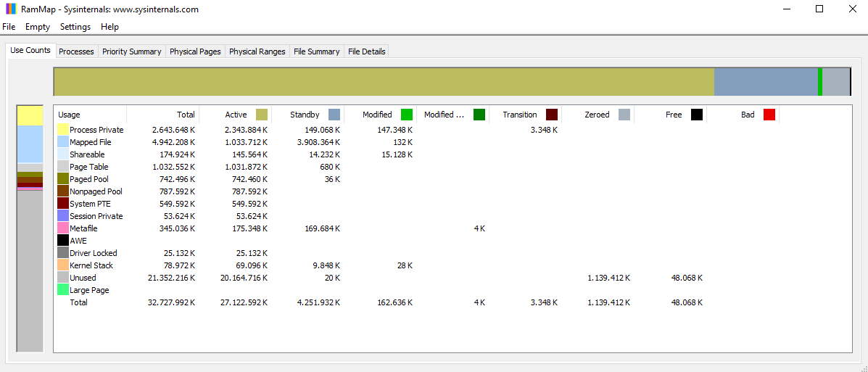868x372 pixels.
Task: Sort by the Free column header
Action: [670, 115]
